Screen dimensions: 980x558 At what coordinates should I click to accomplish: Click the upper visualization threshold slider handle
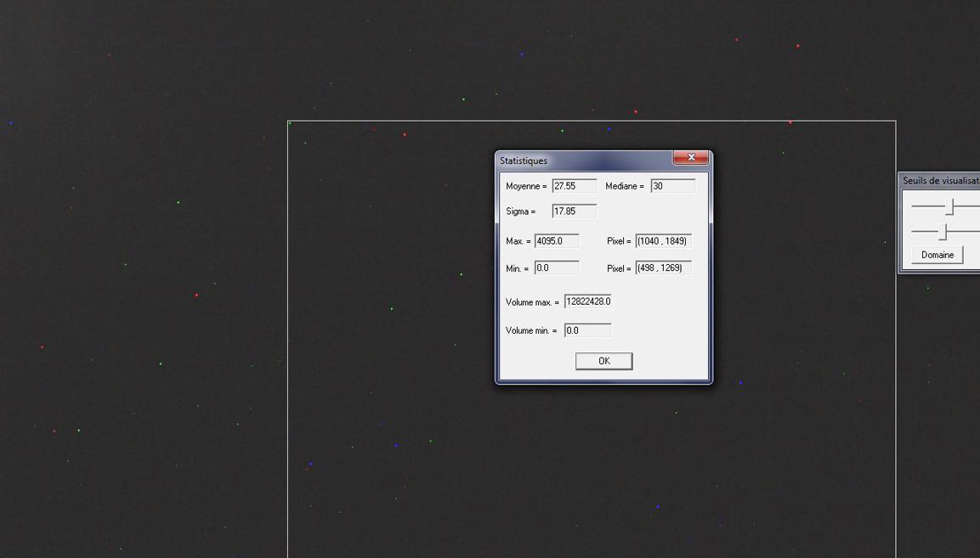point(950,205)
